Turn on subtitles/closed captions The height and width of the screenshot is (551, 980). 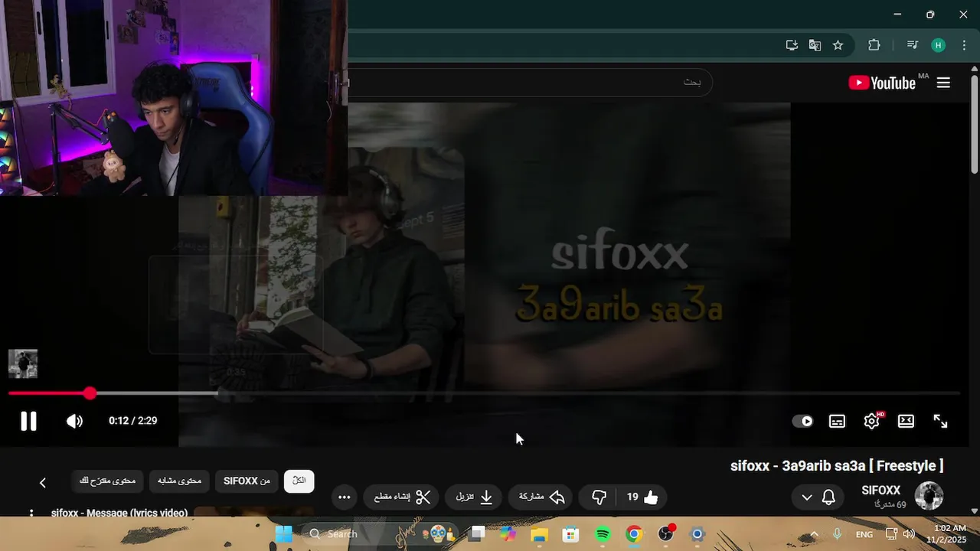pos(838,421)
